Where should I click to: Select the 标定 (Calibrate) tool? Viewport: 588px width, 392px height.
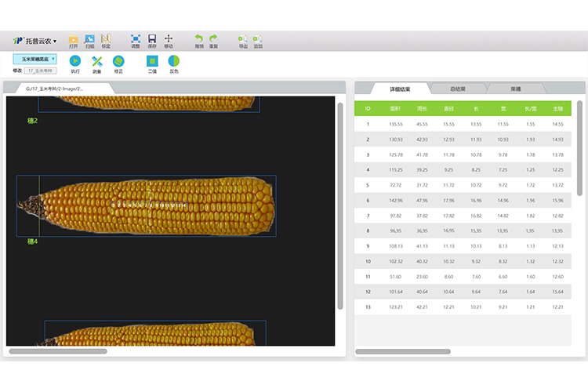(x=106, y=39)
